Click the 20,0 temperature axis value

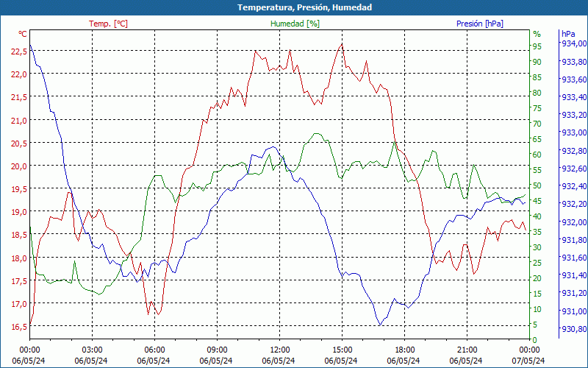[x=19, y=166]
